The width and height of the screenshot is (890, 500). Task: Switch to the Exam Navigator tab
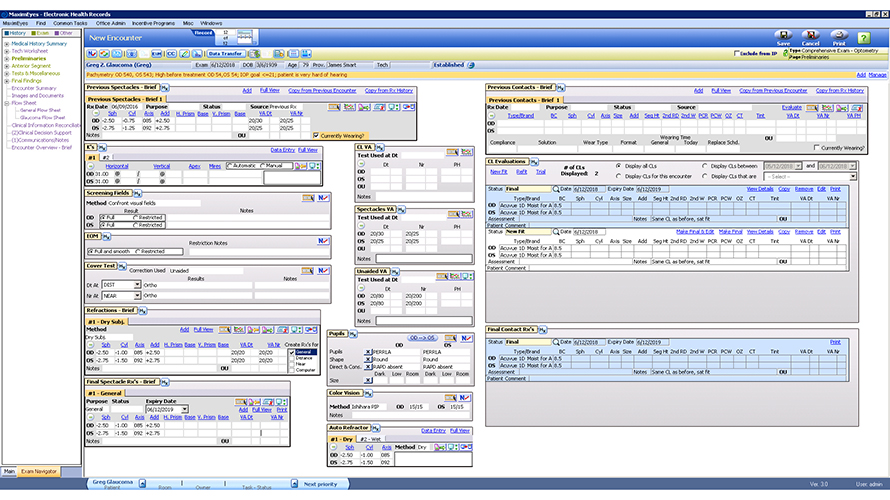click(x=38, y=470)
